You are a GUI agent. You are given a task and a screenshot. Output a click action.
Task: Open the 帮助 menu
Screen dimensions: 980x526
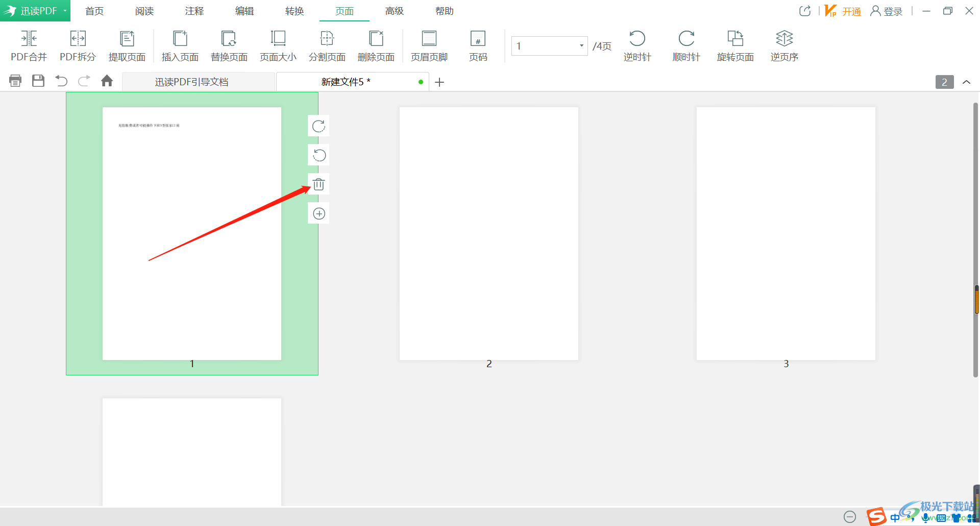coord(445,11)
